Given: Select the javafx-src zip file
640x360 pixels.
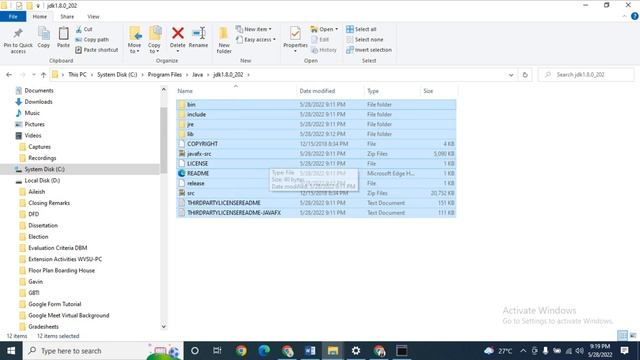Looking at the screenshot, I should 316,154.
